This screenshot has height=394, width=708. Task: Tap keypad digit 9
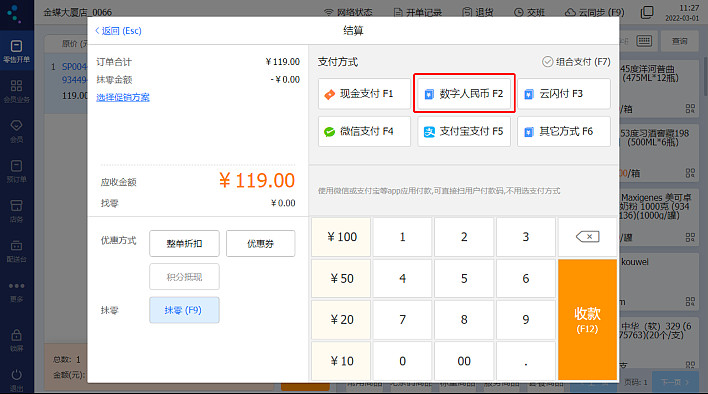[x=526, y=320]
